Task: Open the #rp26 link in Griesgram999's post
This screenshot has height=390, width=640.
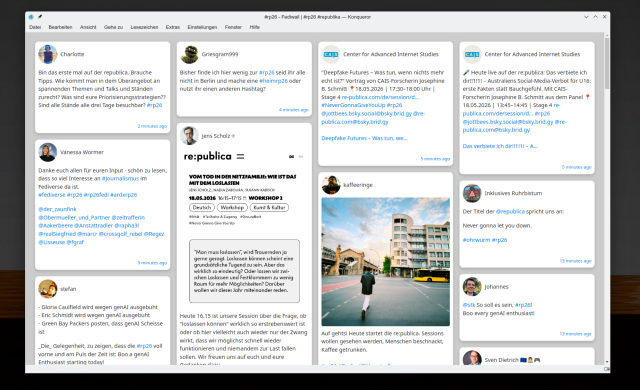Action: point(267,72)
